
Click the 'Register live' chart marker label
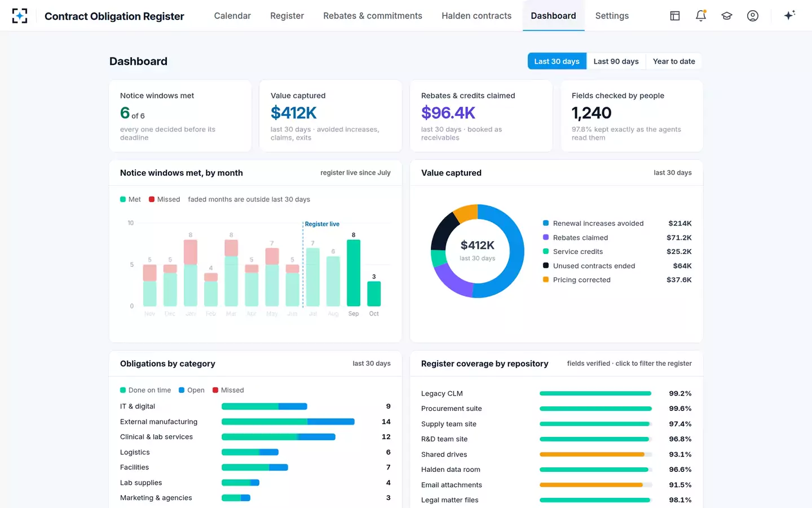[322, 224]
